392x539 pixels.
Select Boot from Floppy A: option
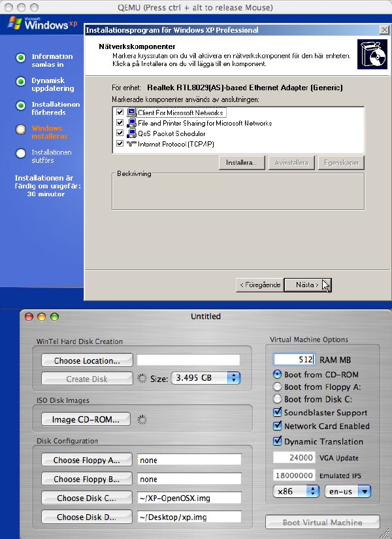(277, 387)
